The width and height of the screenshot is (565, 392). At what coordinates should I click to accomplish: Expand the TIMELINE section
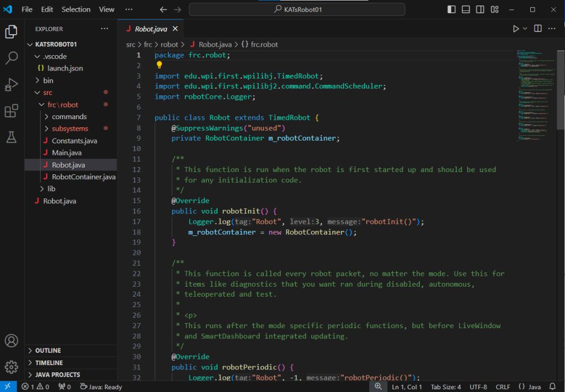click(x=71, y=363)
